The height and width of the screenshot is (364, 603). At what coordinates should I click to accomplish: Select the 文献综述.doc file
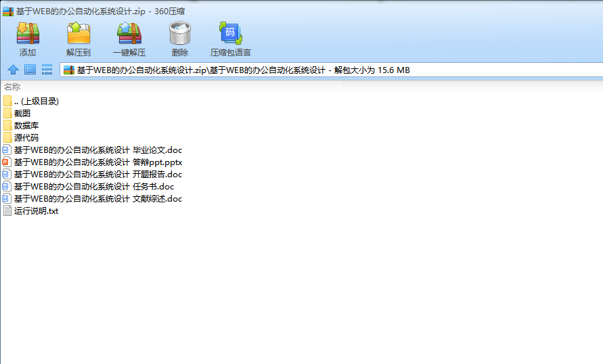[x=92, y=199]
